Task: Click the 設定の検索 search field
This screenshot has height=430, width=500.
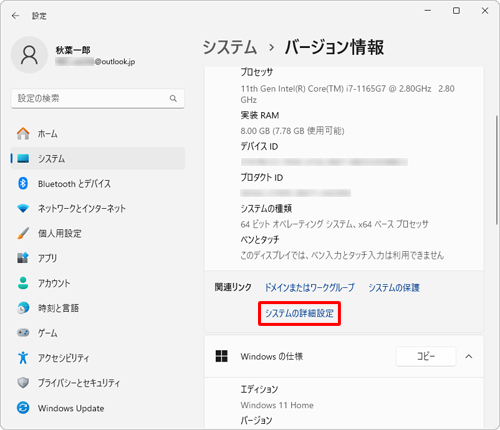Action: 97,98
